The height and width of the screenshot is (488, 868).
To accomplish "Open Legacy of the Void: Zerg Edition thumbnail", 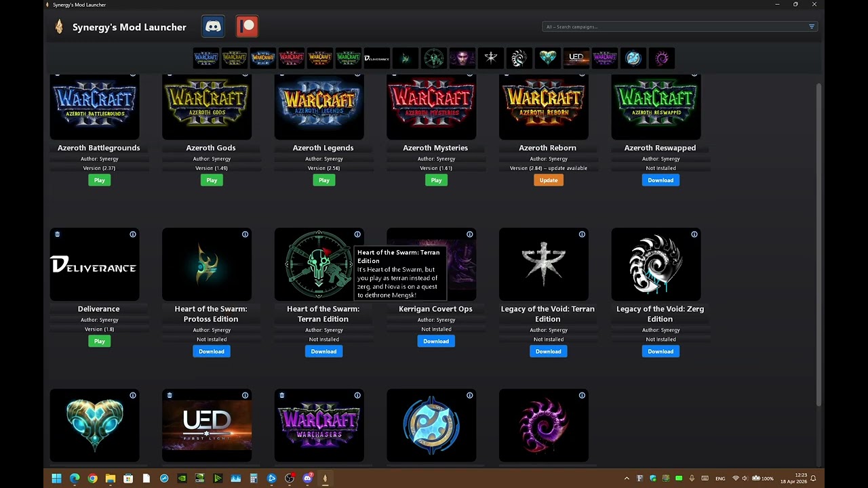I will [x=656, y=264].
